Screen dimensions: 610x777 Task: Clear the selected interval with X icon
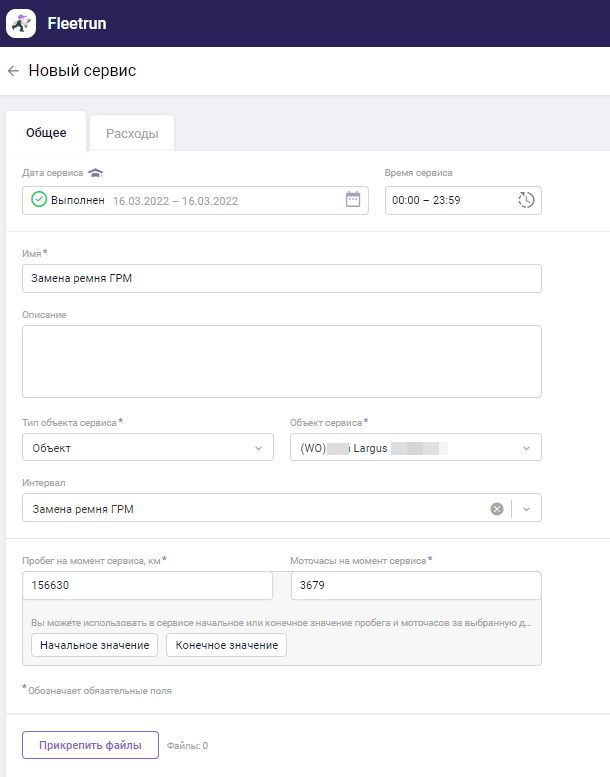tap(497, 508)
